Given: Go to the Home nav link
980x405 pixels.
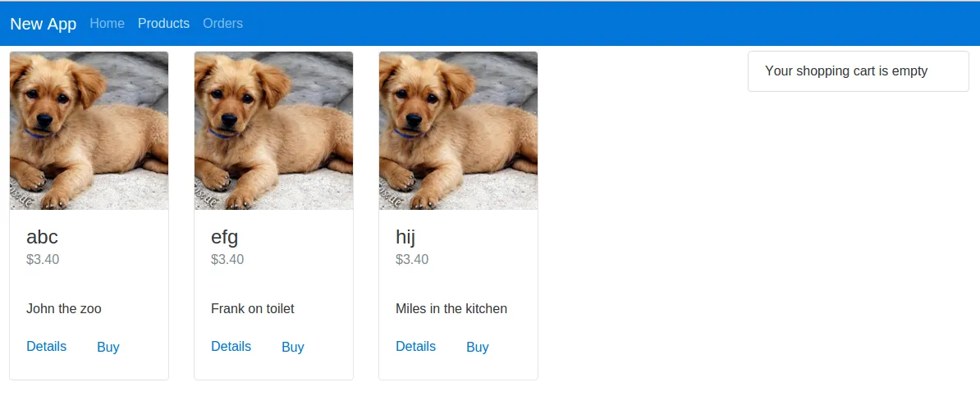Looking at the screenshot, I should tap(107, 24).
